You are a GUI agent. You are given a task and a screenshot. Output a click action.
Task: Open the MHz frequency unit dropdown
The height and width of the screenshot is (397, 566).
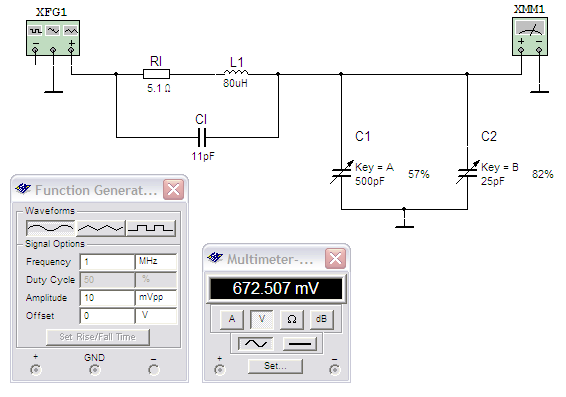(156, 262)
